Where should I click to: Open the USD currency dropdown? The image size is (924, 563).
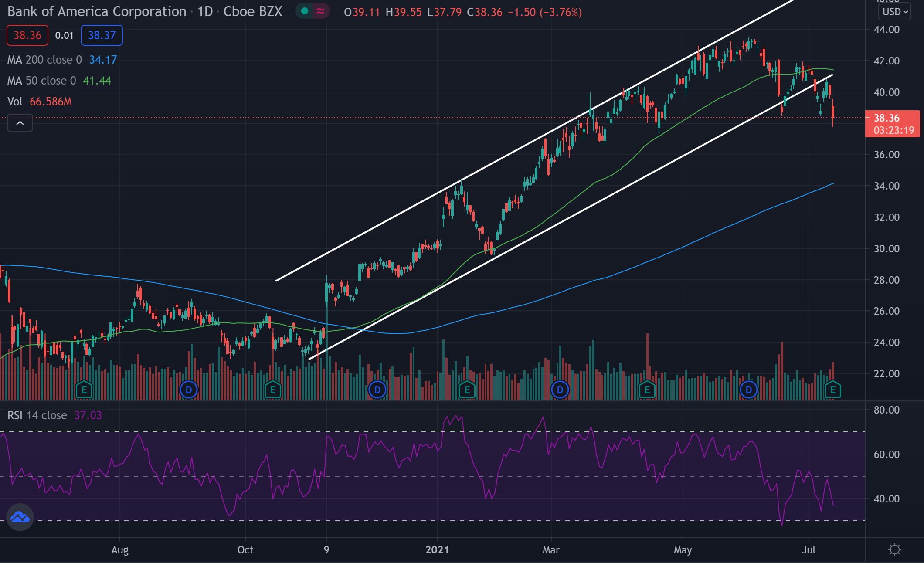[x=895, y=12]
